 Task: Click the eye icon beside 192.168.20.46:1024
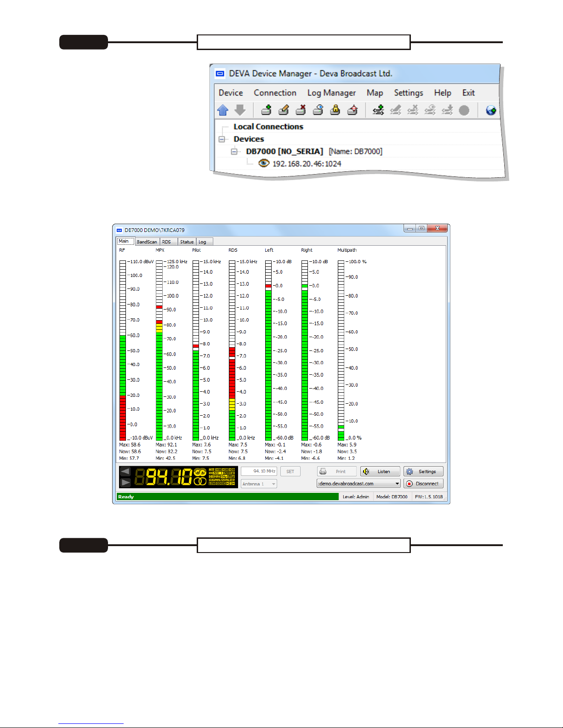coord(264,164)
